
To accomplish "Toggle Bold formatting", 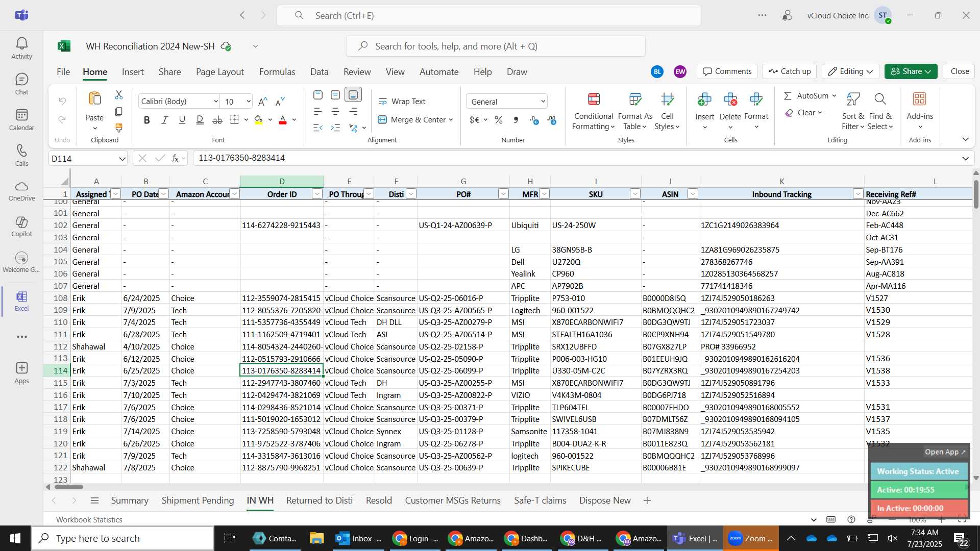I will point(147,120).
